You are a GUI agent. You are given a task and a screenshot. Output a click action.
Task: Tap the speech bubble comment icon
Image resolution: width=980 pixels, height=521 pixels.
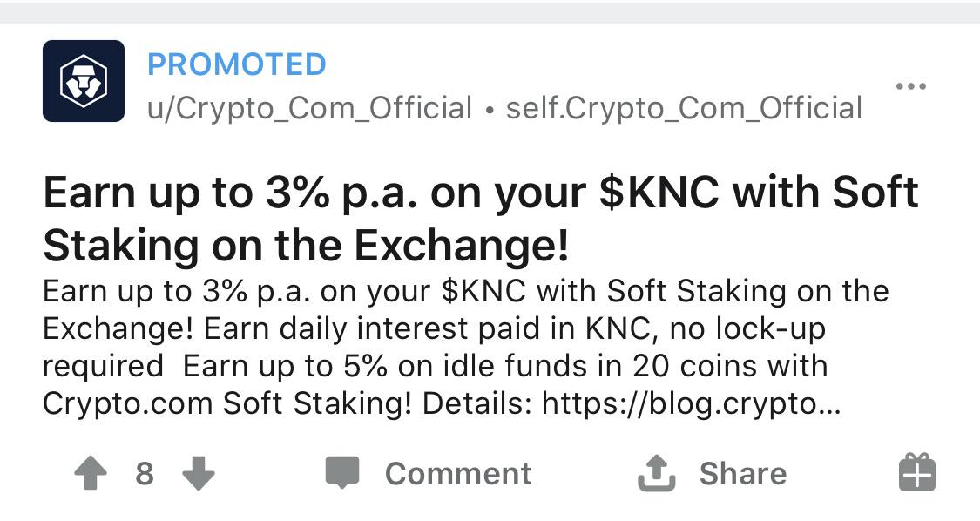point(342,473)
